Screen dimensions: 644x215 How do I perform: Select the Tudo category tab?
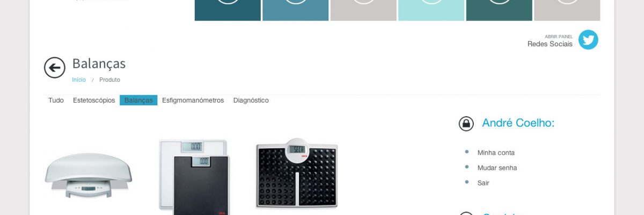(56, 101)
